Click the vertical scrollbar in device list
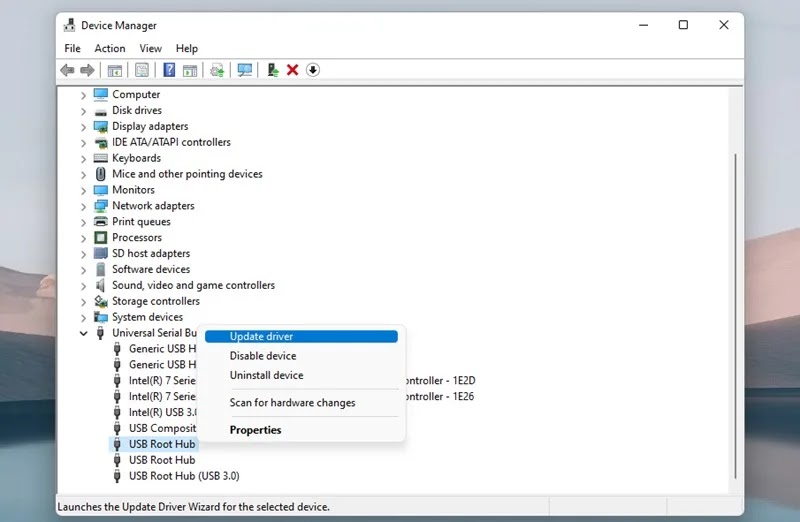 pyautogui.click(x=735, y=316)
